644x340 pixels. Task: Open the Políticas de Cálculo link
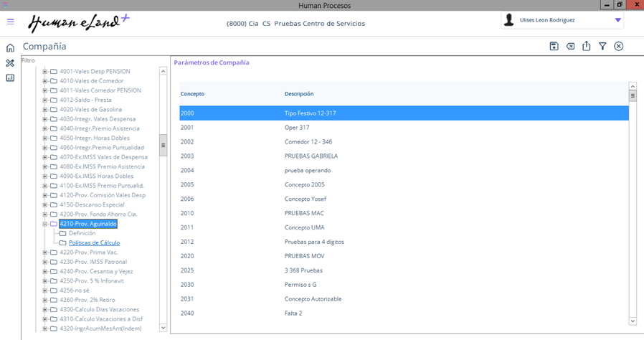[94, 243]
